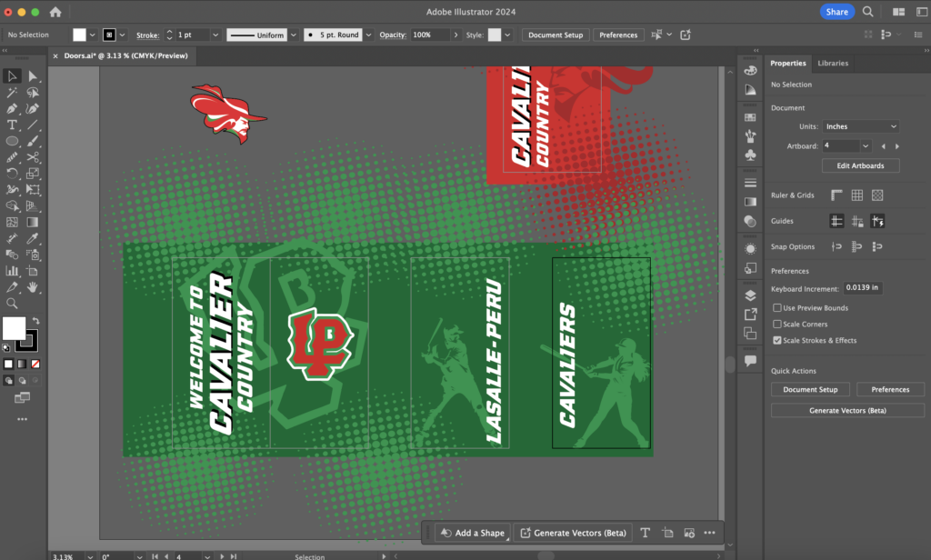Screen dimensions: 931x560
Task: Toggle show guides button
Action: point(836,221)
